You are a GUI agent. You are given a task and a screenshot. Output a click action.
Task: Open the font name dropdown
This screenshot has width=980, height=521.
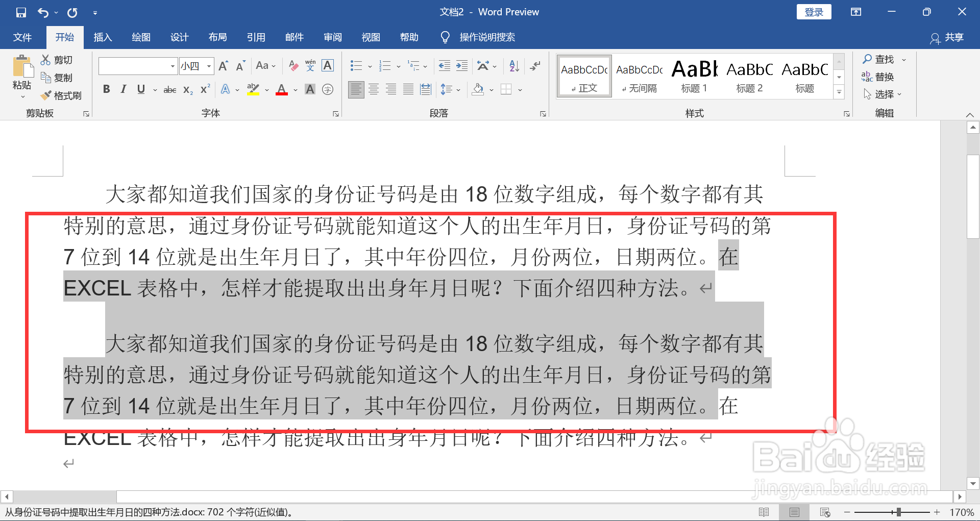point(173,66)
